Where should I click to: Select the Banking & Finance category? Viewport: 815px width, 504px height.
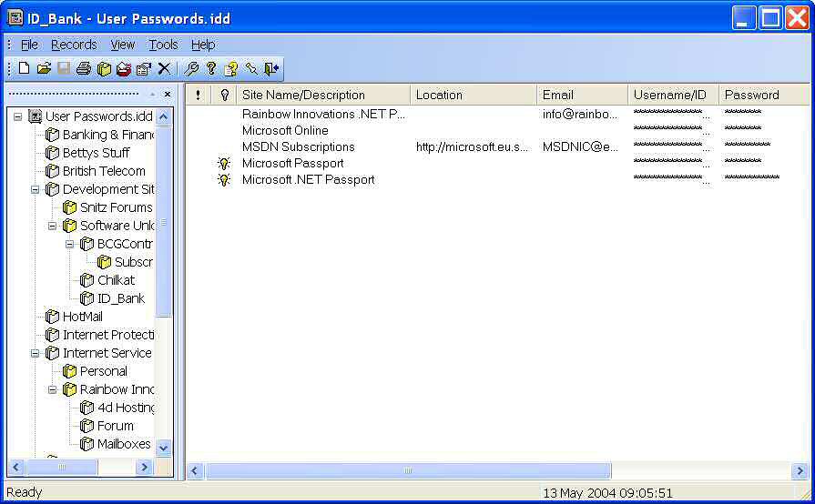tap(108, 135)
